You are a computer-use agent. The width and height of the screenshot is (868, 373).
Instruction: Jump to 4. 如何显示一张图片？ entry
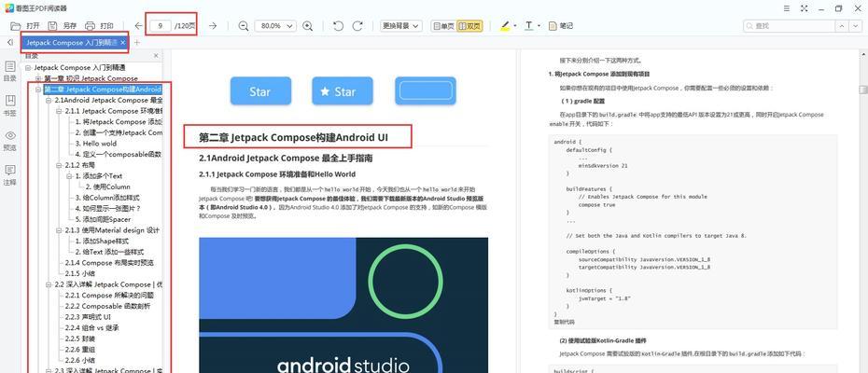point(108,209)
